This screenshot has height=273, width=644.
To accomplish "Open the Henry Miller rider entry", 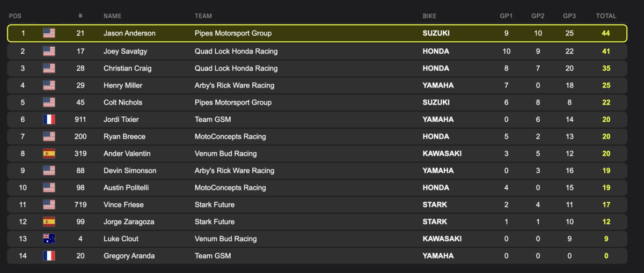I will click(123, 86).
